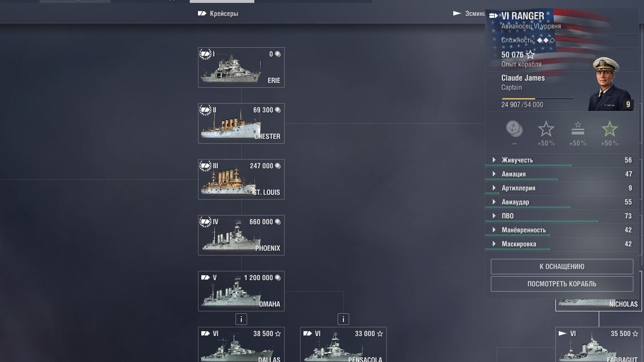The width and height of the screenshot is (644, 362).
Task: Click the elite cruiser badge on Erie
Action: 206,54
